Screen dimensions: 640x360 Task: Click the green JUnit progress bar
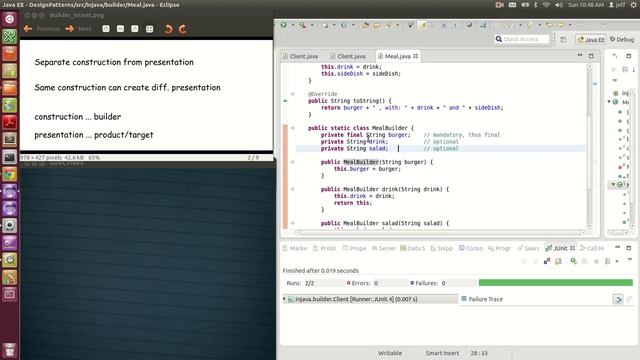pyautogui.click(x=556, y=282)
